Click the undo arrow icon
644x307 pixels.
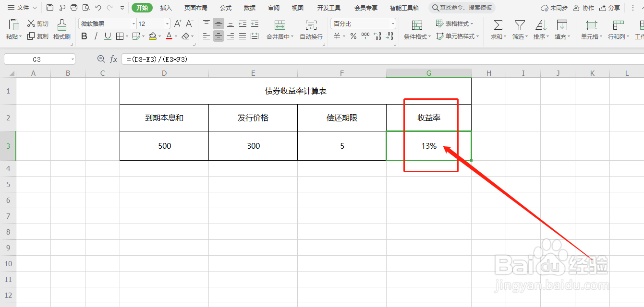tap(98, 7)
